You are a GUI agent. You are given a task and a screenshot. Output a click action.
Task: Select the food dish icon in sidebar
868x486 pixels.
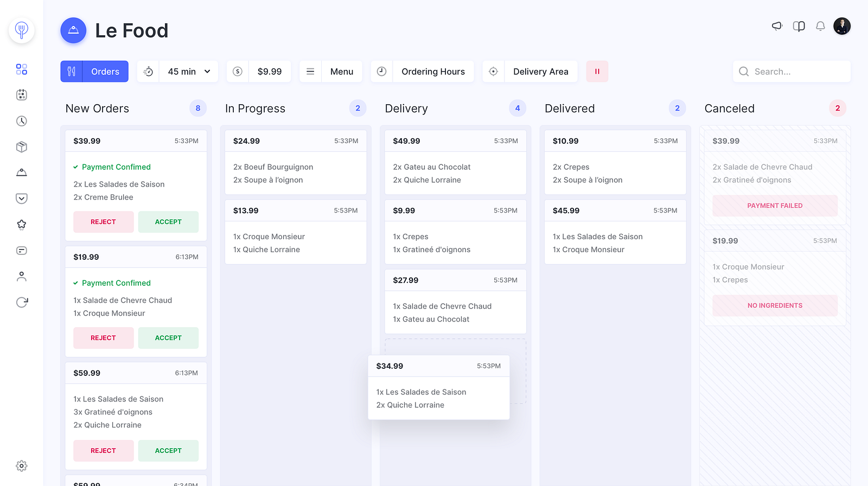[22, 172]
